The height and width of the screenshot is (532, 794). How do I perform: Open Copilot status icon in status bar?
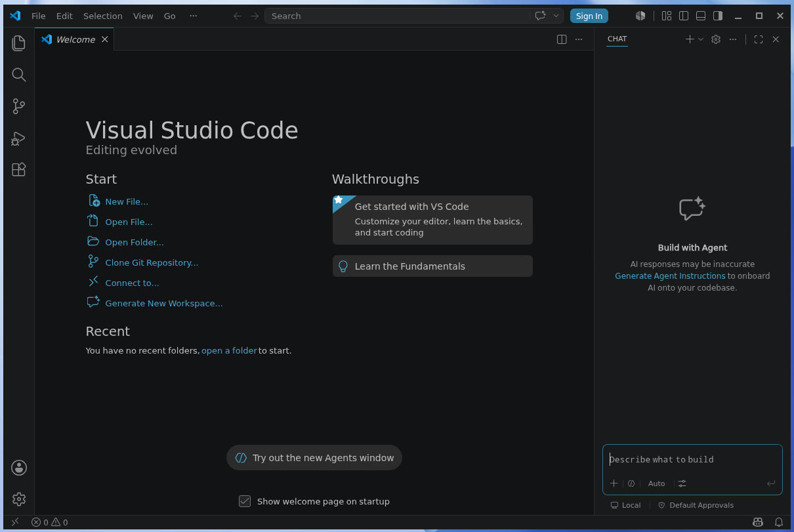pyautogui.click(x=758, y=522)
